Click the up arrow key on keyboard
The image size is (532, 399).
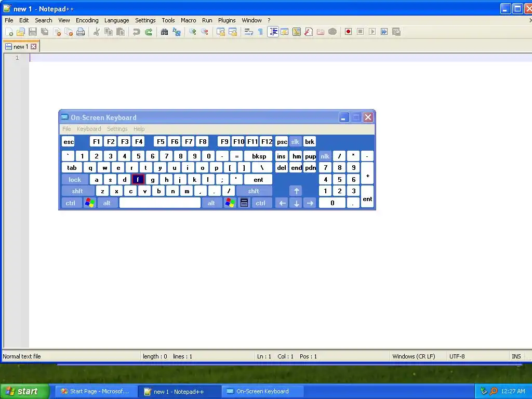pyautogui.click(x=296, y=191)
